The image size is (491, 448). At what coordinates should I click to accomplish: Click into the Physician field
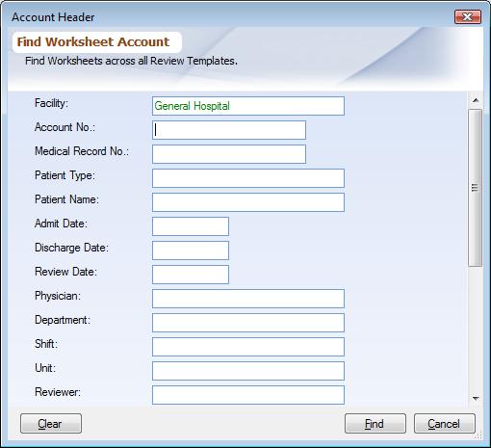248,299
